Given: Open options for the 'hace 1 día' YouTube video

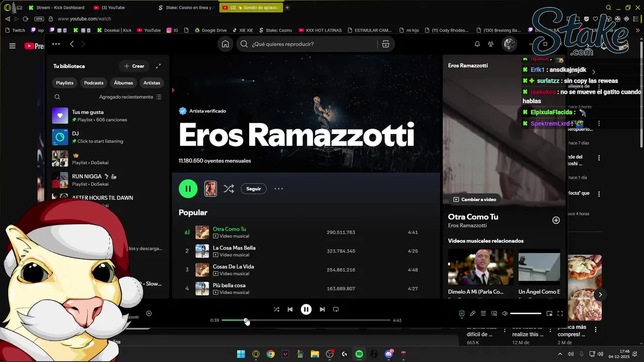Looking at the screenshot, I should point(599,158).
